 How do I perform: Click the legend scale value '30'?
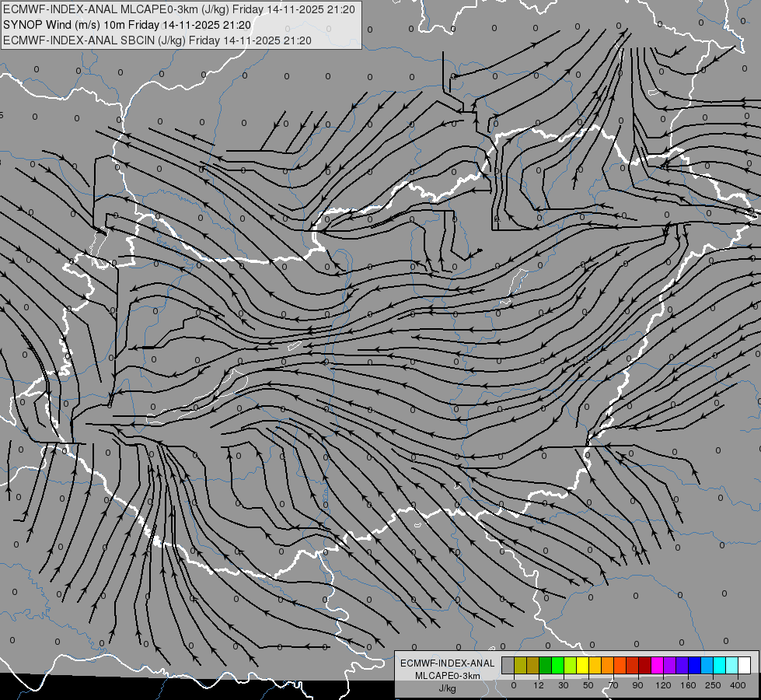(564, 685)
